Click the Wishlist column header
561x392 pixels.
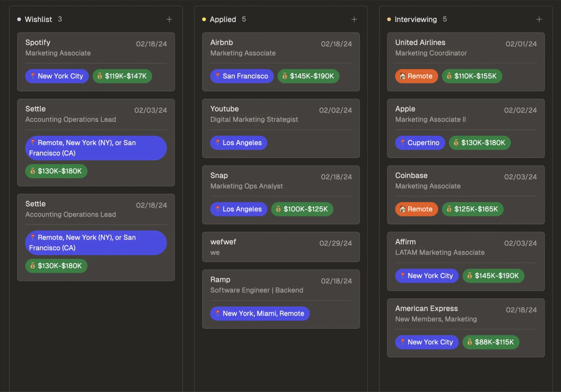tap(38, 19)
